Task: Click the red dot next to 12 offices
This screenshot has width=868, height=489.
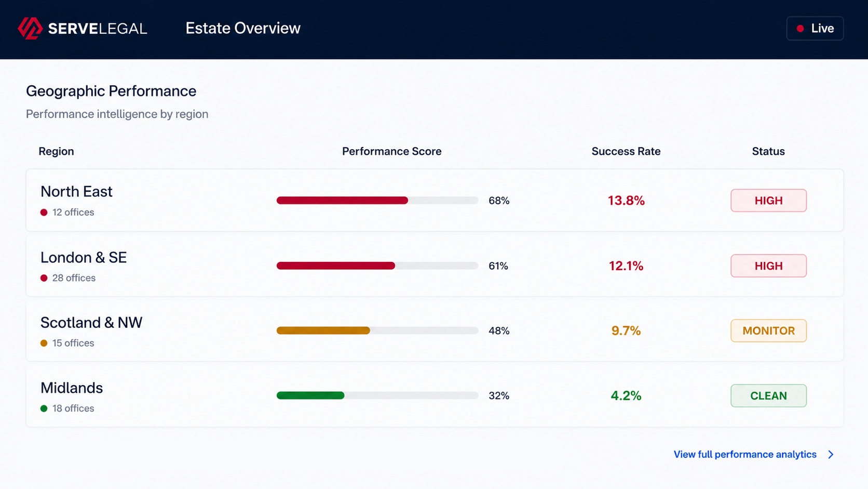Action: tap(44, 213)
